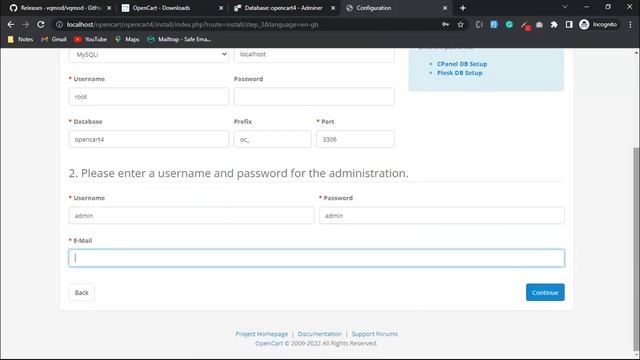Image resolution: width=640 pixels, height=360 pixels.
Task: Click the browser forward arrow
Action: 26,24
